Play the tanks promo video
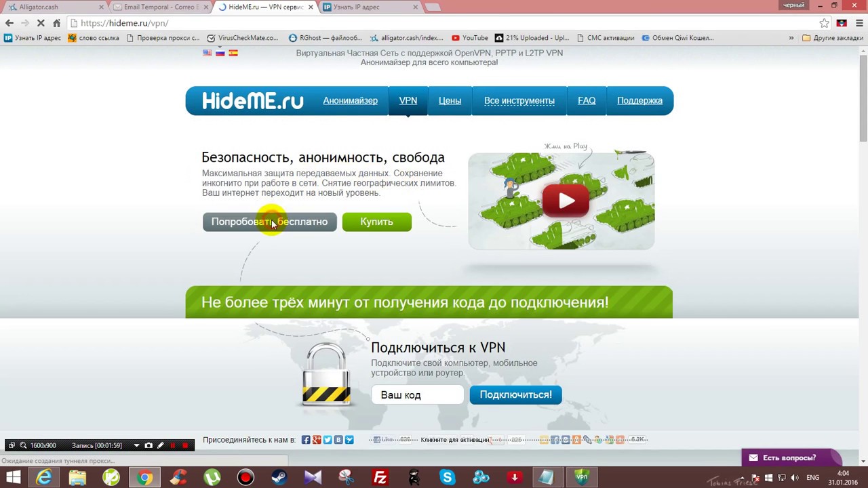The height and width of the screenshot is (488, 868). pyautogui.click(x=566, y=201)
